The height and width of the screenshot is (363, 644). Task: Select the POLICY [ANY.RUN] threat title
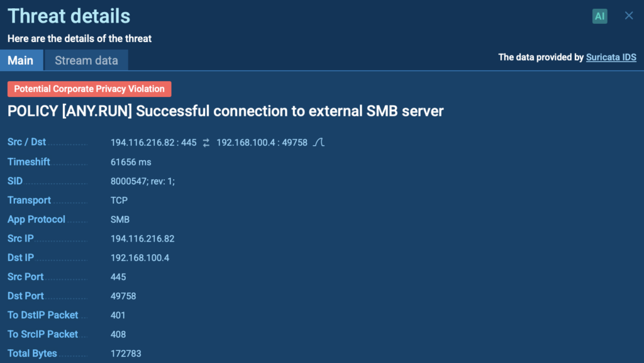tap(226, 111)
